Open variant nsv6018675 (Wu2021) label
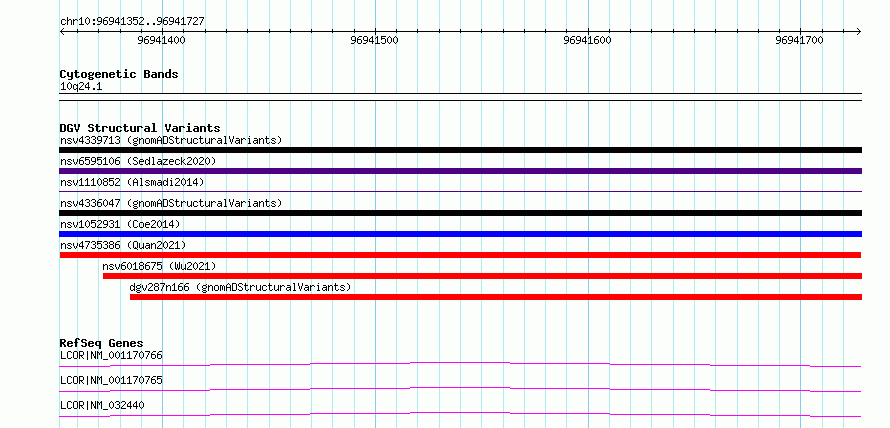This screenshot has height=428, width=890. [x=159, y=266]
